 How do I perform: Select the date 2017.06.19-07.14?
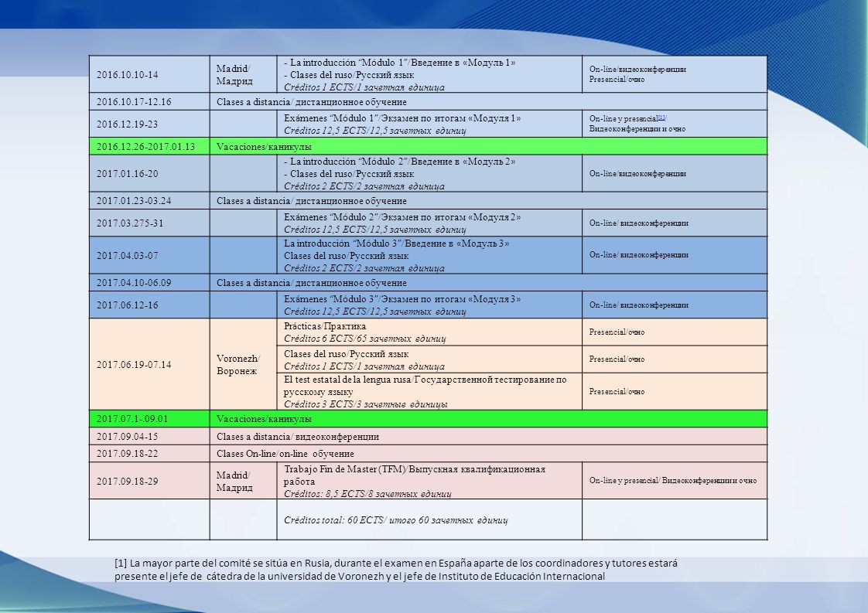(134, 365)
